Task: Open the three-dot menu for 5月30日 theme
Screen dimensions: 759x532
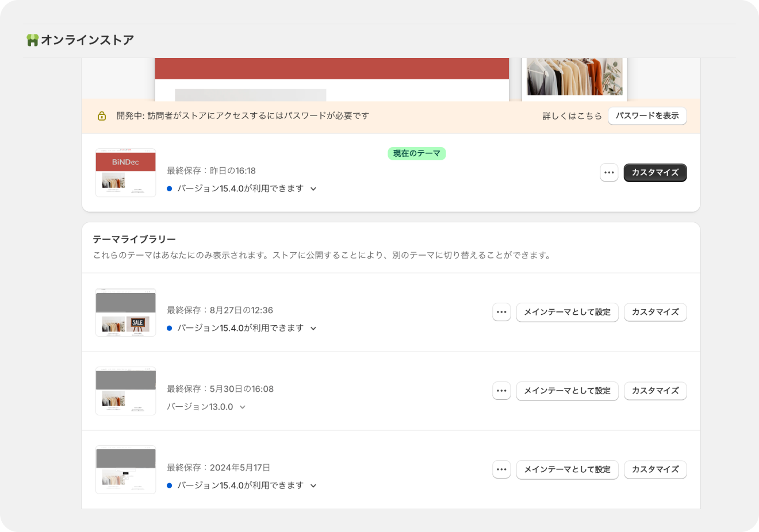Action: coord(501,391)
